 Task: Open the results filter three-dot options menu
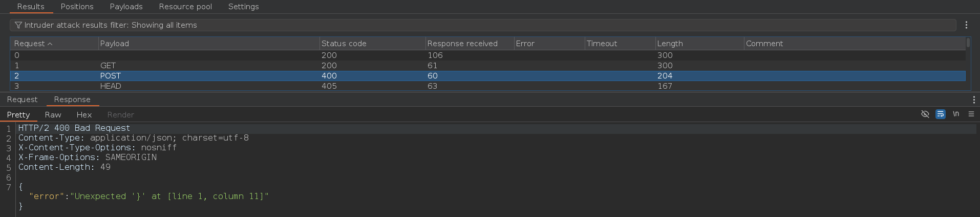(966, 25)
